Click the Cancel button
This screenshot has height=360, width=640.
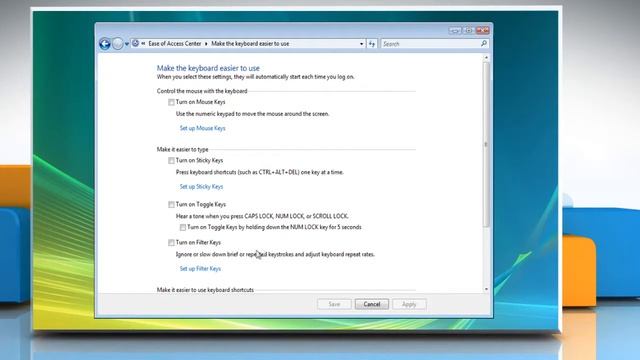(x=371, y=304)
